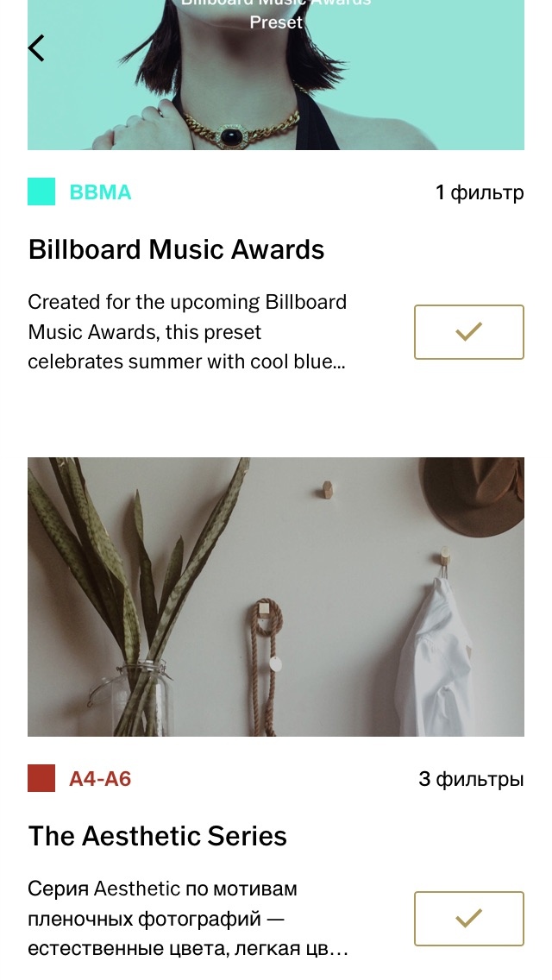Select the BBMA preset code label
The image size is (552, 980).
point(100,192)
